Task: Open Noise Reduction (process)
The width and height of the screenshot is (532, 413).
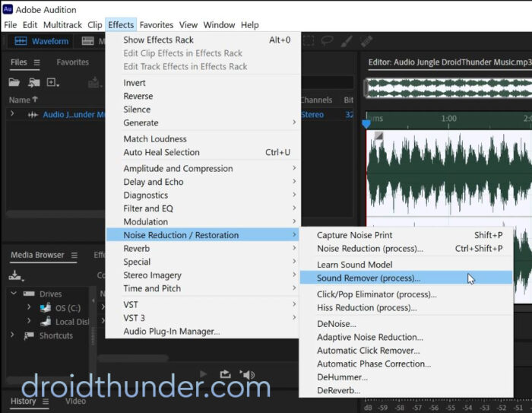Action: pos(406,249)
